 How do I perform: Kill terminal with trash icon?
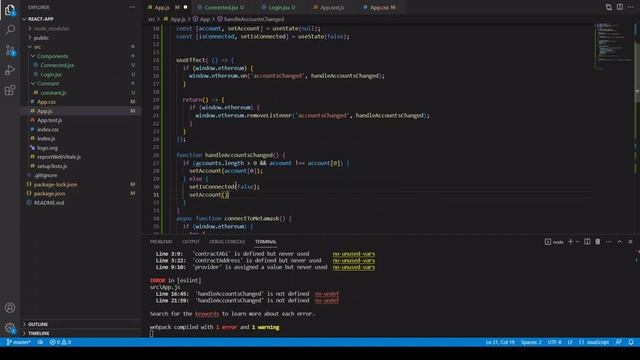click(598, 242)
